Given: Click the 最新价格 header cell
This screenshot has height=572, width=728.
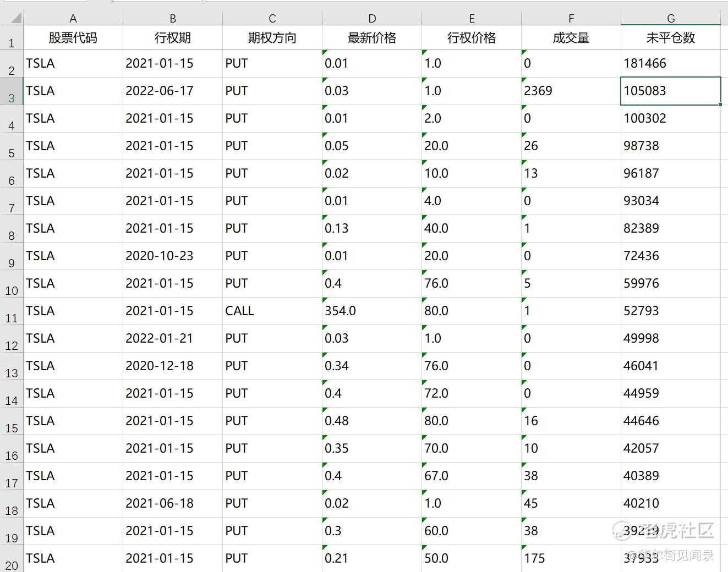Looking at the screenshot, I should point(371,37).
